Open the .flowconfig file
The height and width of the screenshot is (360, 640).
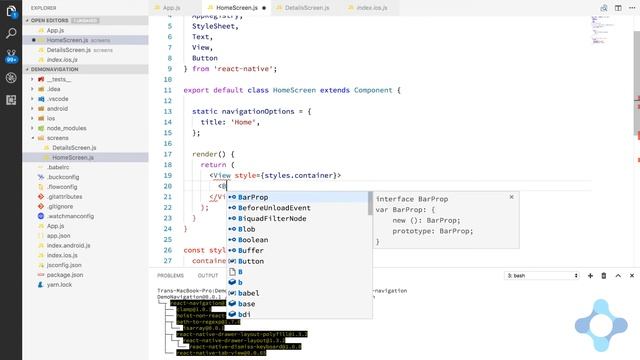coord(85,187)
